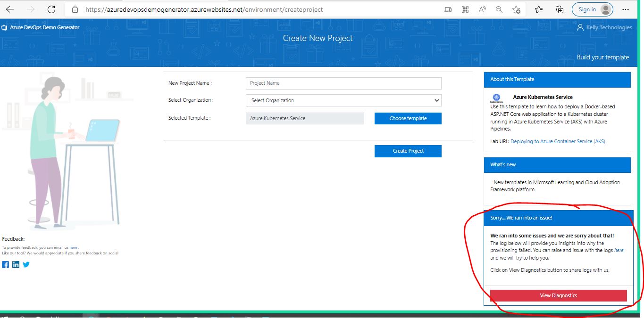
Task: Click the Create Project button
Action: tap(408, 151)
